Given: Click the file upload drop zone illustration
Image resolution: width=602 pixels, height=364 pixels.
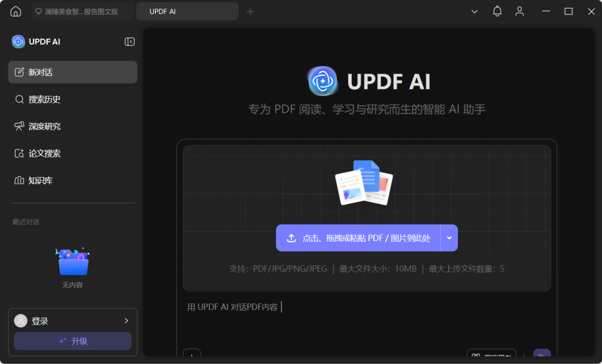Looking at the screenshot, I should pyautogui.click(x=363, y=183).
